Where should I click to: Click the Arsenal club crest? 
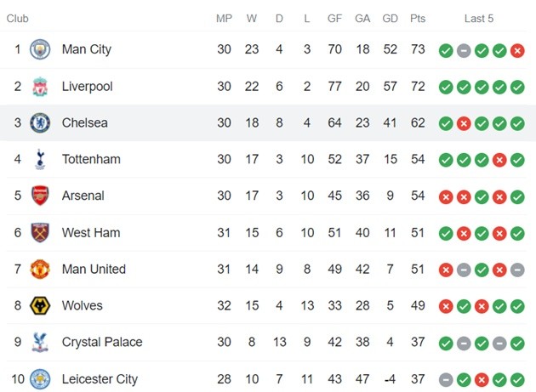[x=40, y=196]
